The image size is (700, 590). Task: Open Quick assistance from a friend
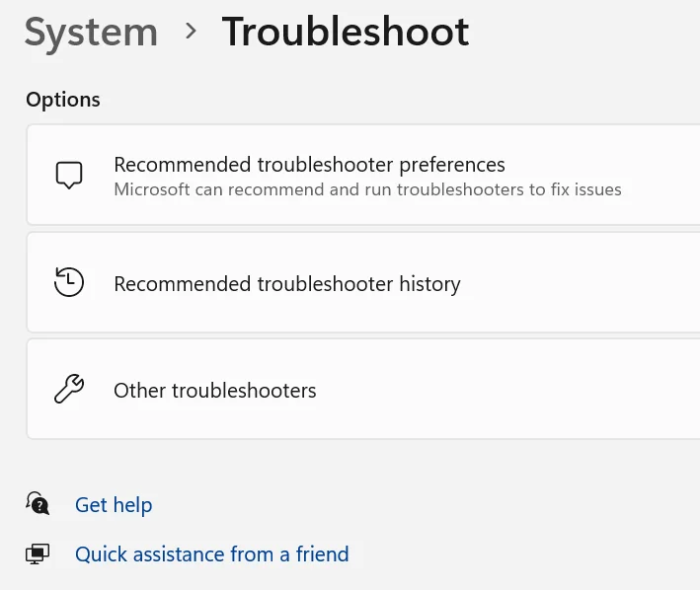tap(211, 554)
